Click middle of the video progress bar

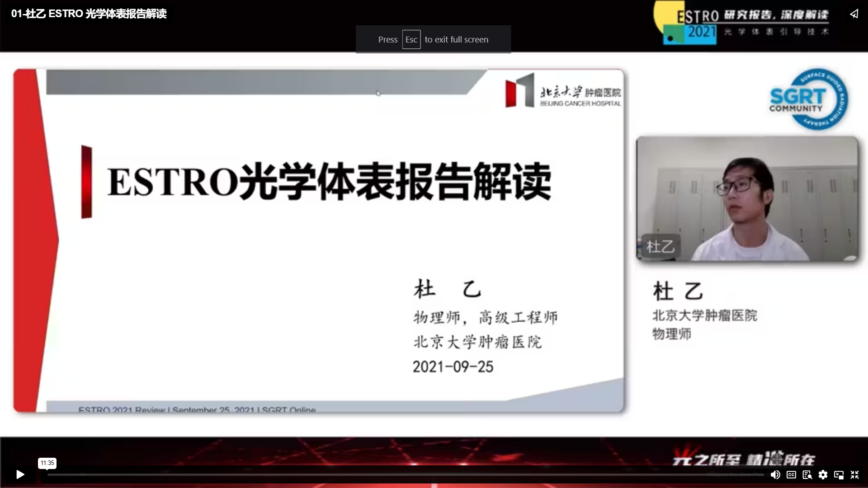pyautogui.click(x=406, y=475)
